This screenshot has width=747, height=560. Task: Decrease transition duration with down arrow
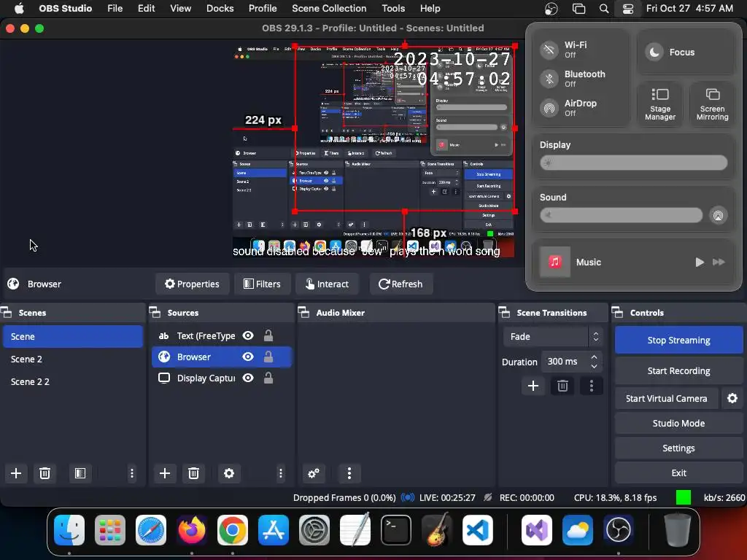(x=594, y=366)
